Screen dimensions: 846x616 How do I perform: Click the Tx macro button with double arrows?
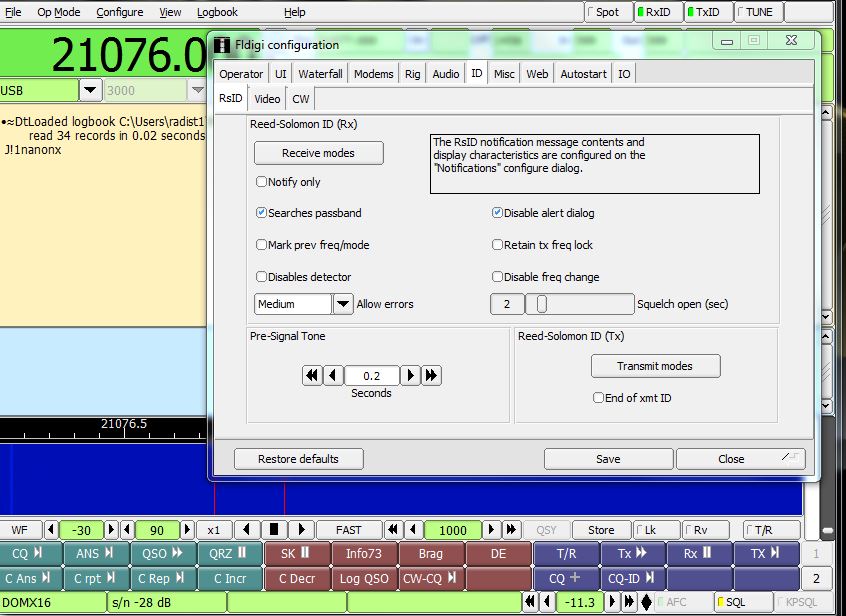pyautogui.click(x=632, y=553)
